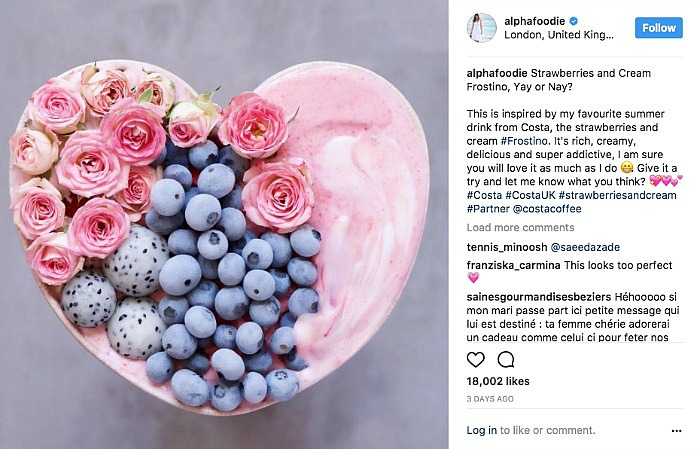The image size is (700, 449).
Task: Click the 3 DAYS AGO timestamp
Action: pyautogui.click(x=490, y=399)
